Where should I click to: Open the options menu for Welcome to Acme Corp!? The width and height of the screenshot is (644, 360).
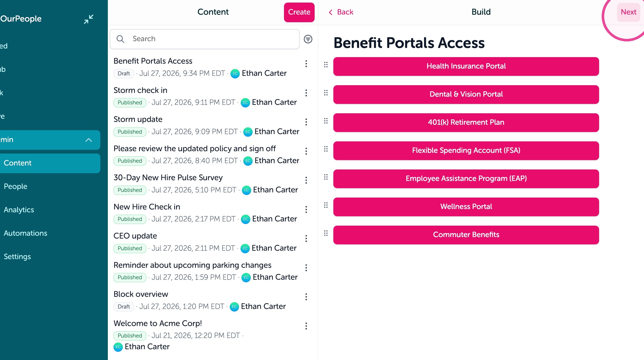(x=306, y=326)
